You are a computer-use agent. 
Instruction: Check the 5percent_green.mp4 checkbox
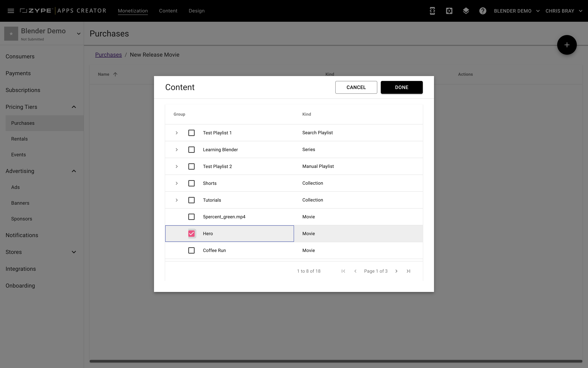[191, 217]
